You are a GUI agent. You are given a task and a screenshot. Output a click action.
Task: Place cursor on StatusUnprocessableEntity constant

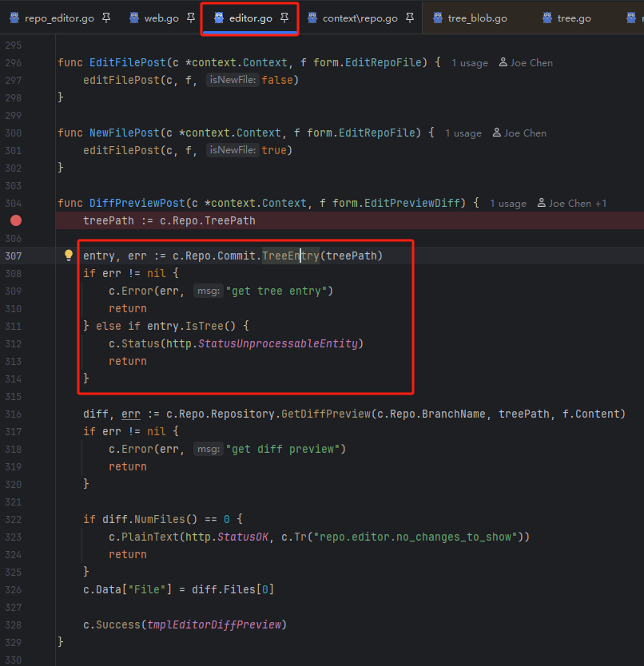click(280, 343)
